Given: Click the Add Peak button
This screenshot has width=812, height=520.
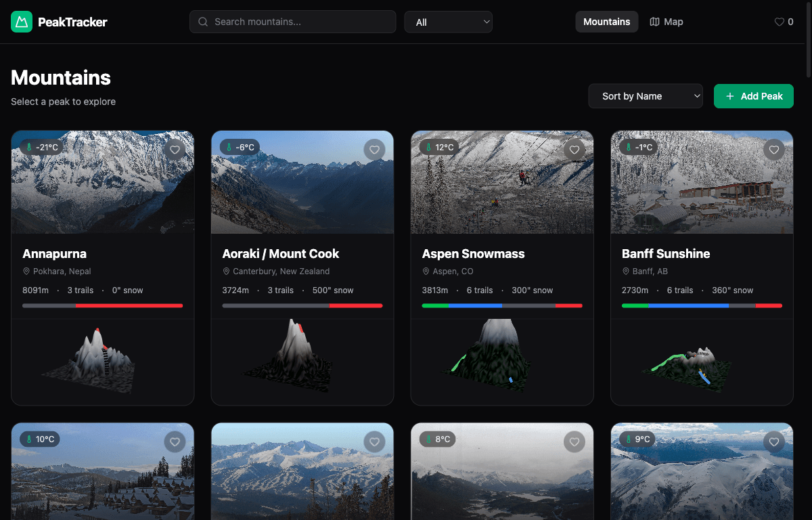Looking at the screenshot, I should 753,95.
